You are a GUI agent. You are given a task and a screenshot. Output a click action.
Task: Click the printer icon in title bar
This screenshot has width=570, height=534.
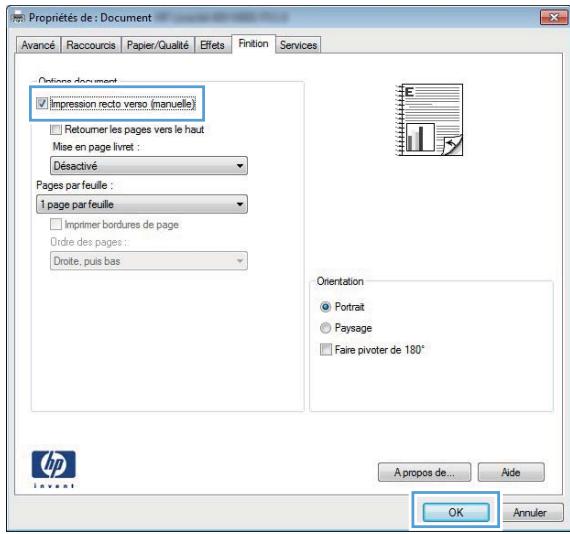18,18
